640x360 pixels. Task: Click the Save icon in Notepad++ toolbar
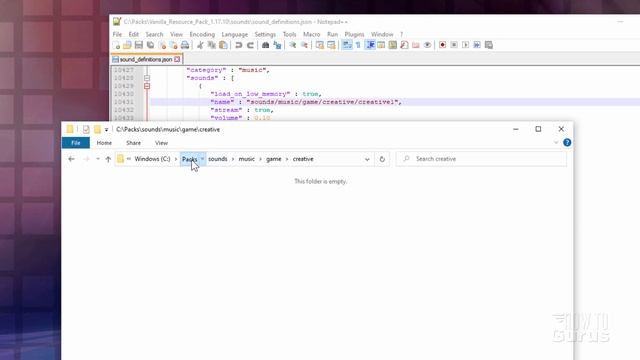(139, 45)
